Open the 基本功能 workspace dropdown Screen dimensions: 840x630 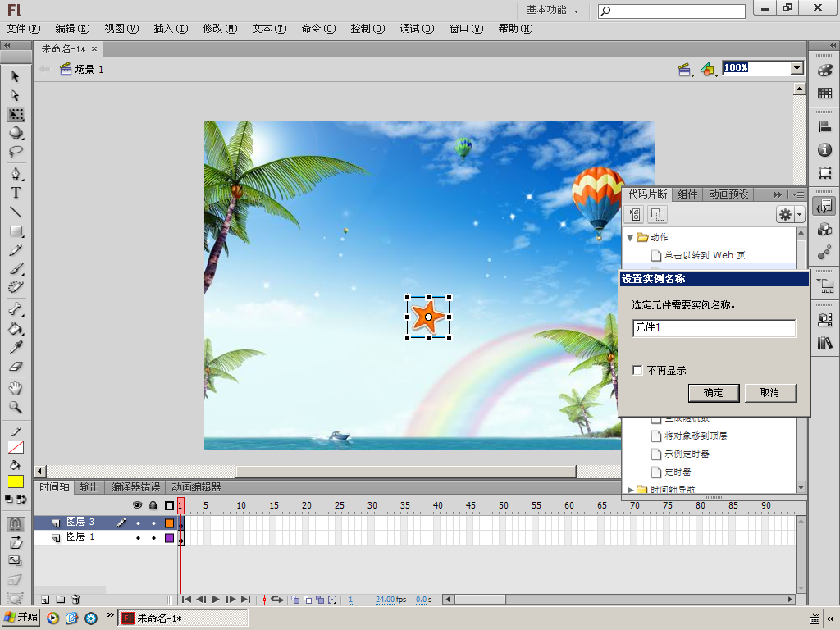click(x=552, y=10)
